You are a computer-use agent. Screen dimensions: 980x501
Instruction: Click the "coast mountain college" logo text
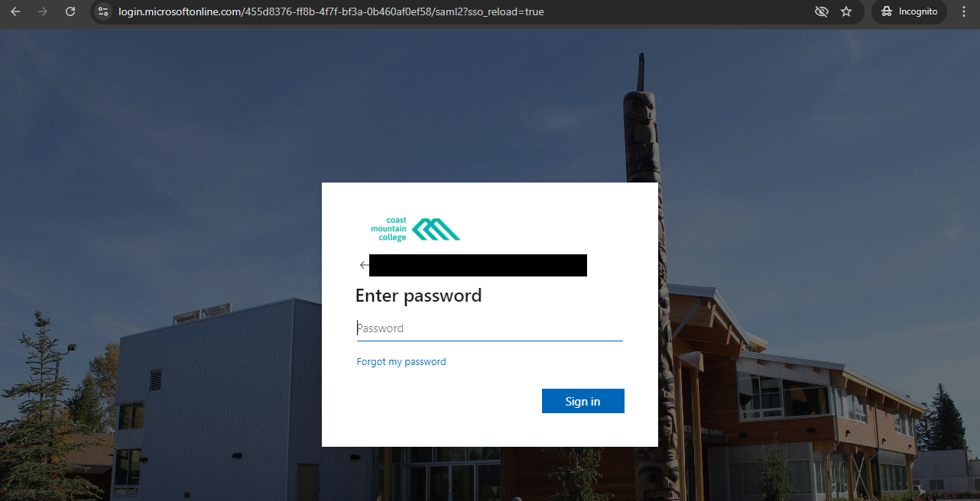tap(389, 229)
